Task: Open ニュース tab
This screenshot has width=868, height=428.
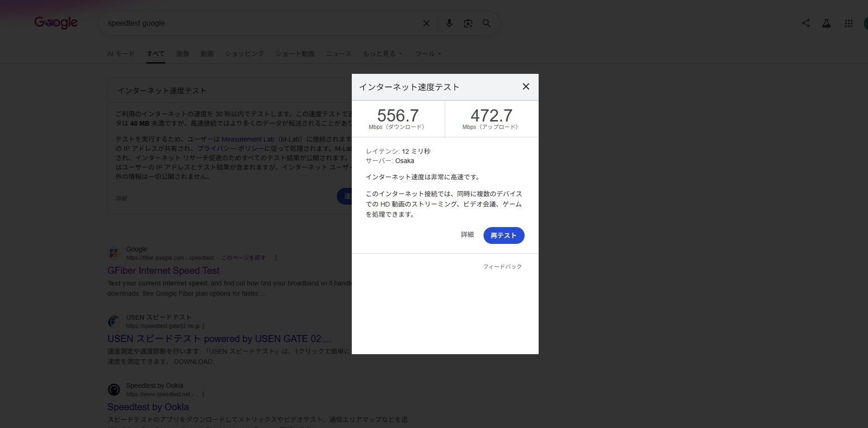Action: click(x=339, y=54)
